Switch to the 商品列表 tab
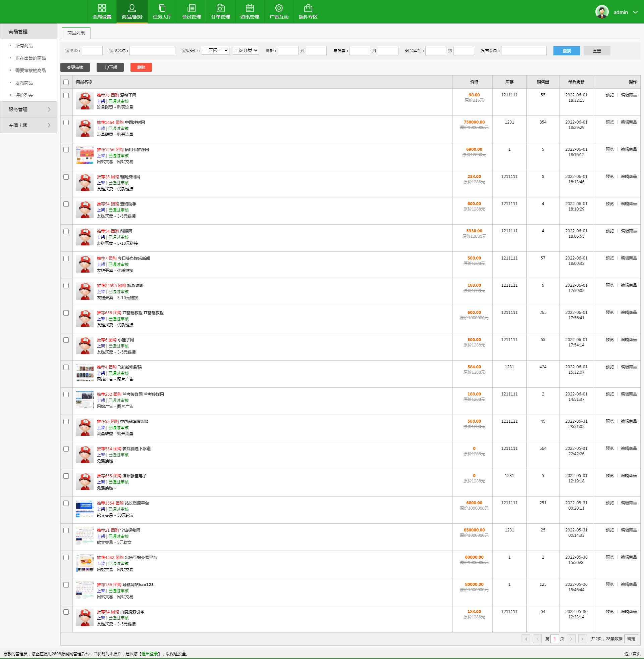This screenshot has height=659, width=644. tap(76, 33)
